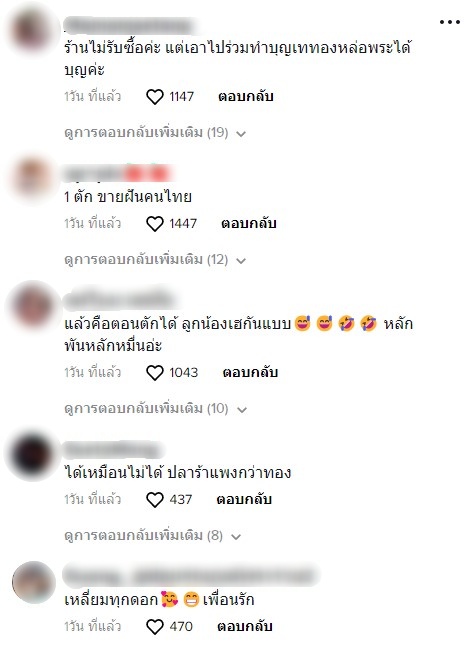Open the dark avatar of fourth commenter
The width and height of the screenshot is (465, 652).
point(33,454)
